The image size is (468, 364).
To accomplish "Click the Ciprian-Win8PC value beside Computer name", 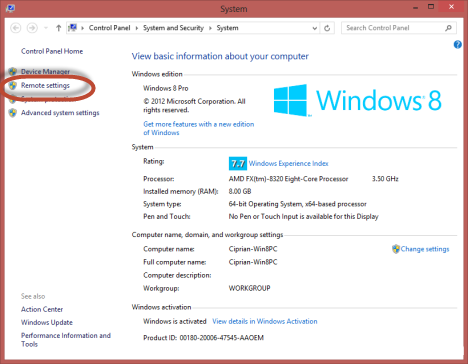I will [x=253, y=249].
